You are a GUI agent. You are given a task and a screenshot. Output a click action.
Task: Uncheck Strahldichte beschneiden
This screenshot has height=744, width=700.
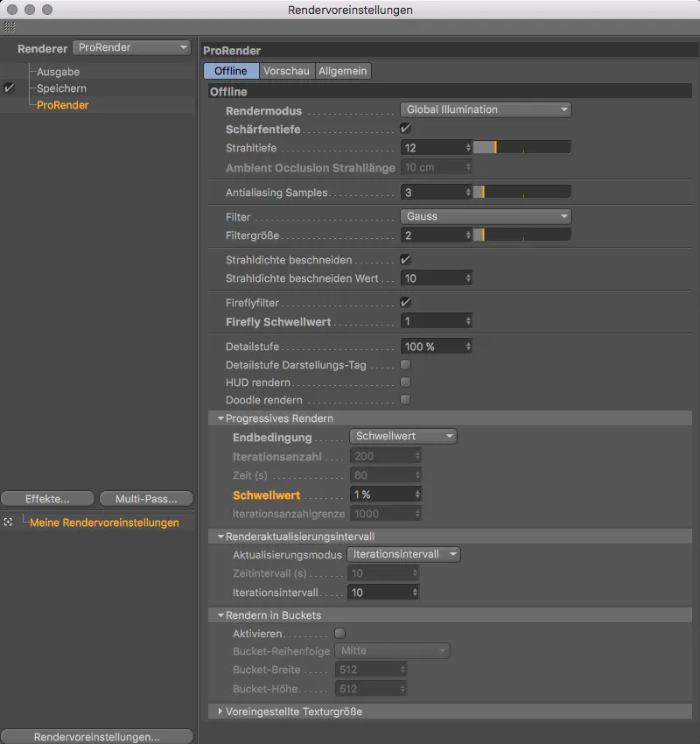click(x=405, y=260)
